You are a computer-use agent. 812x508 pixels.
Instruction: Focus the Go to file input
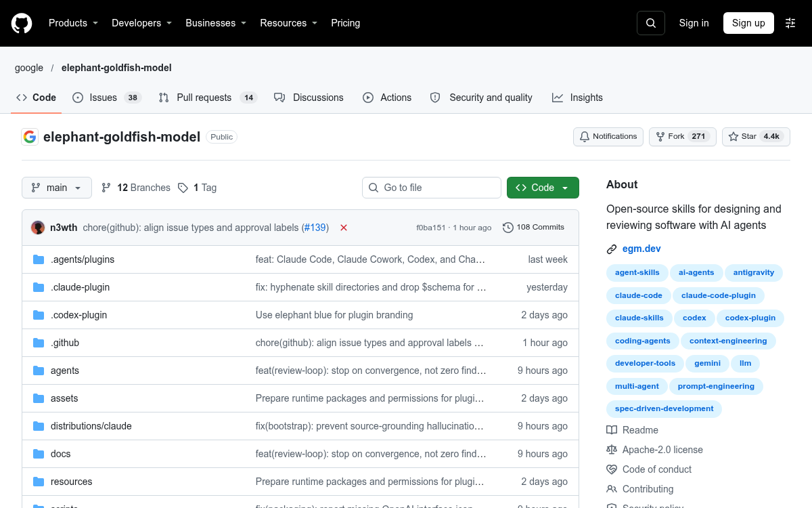click(x=432, y=188)
